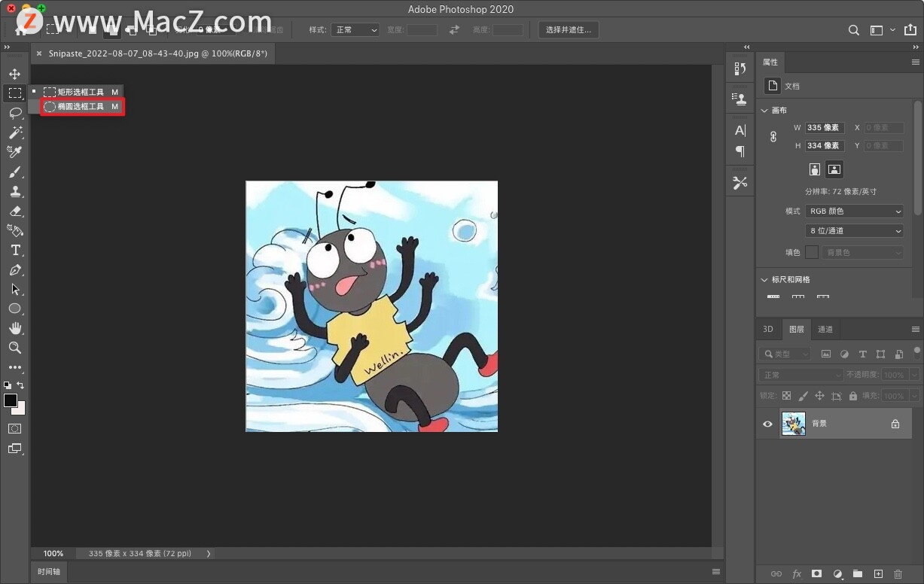Image resolution: width=924 pixels, height=584 pixels.
Task: Select the Path Selection tool
Action: pyautogui.click(x=14, y=289)
